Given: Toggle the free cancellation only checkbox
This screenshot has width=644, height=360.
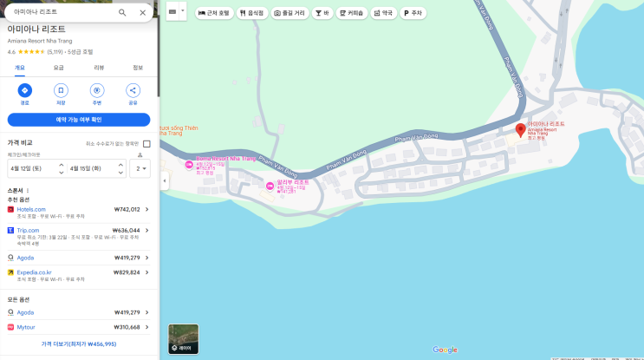Looking at the screenshot, I should pyautogui.click(x=146, y=144).
